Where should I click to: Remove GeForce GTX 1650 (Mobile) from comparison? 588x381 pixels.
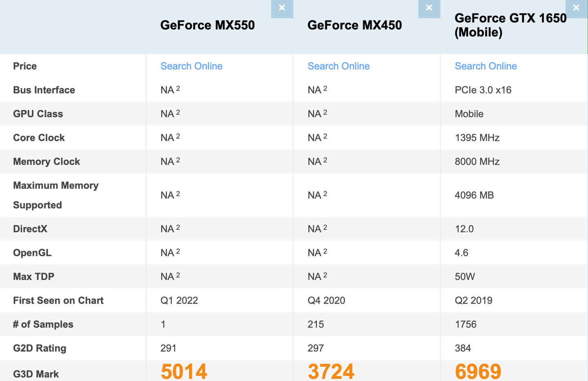pyautogui.click(x=576, y=7)
